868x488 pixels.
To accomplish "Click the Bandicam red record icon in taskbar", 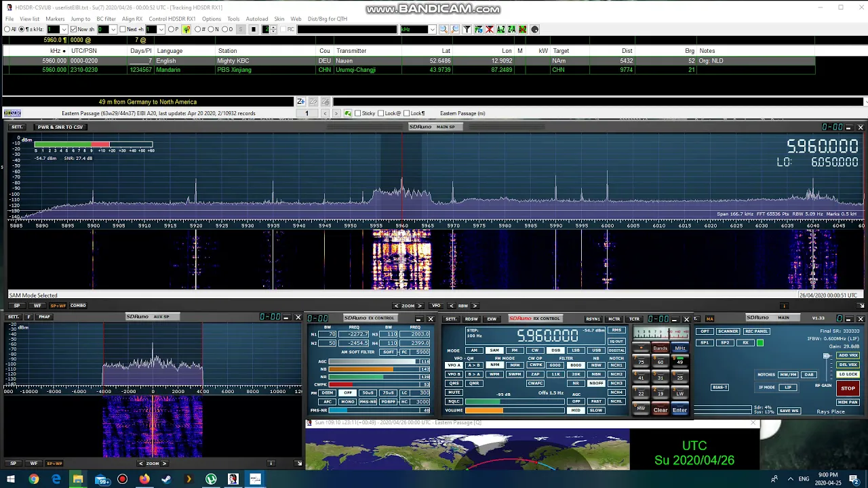I will point(122,479).
